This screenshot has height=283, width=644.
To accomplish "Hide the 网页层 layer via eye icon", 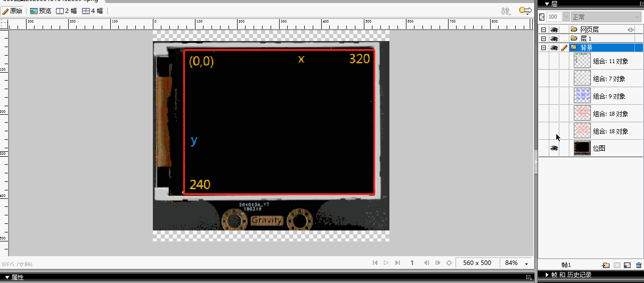I will [554, 30].
